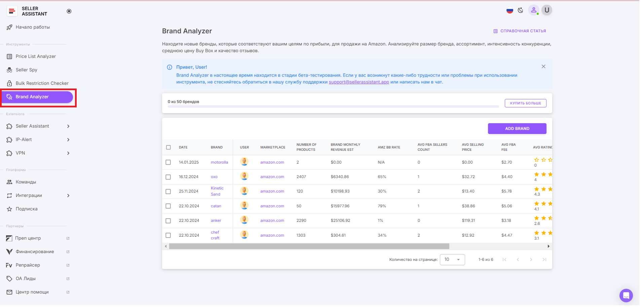Select the Seller Spy tool
Viewport: 644px width, 307px height.
[26, 70]
